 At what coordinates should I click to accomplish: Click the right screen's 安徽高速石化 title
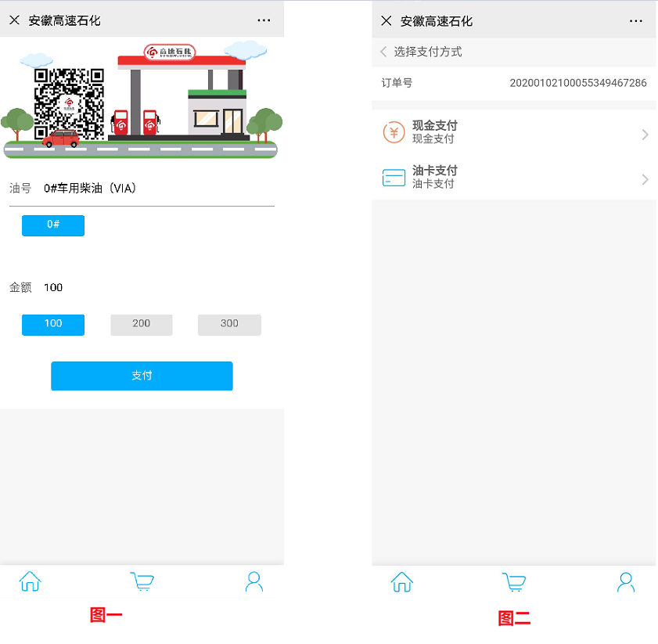click(437, 21)
